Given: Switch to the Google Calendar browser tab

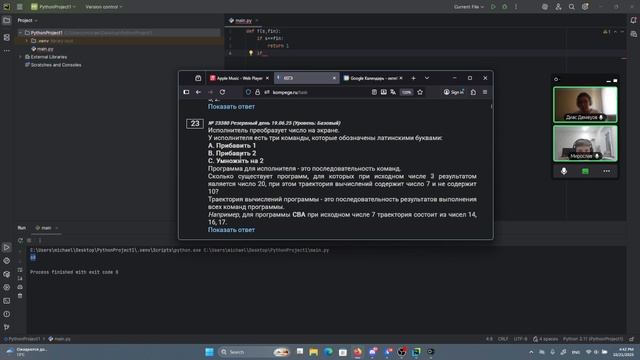Looking at the screenshot, I should point(373,78).
